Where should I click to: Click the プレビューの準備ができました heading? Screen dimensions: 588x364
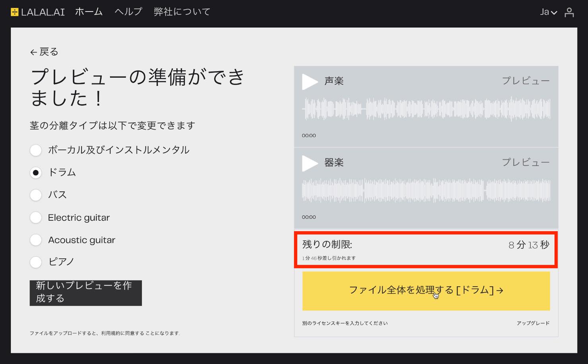137,87
